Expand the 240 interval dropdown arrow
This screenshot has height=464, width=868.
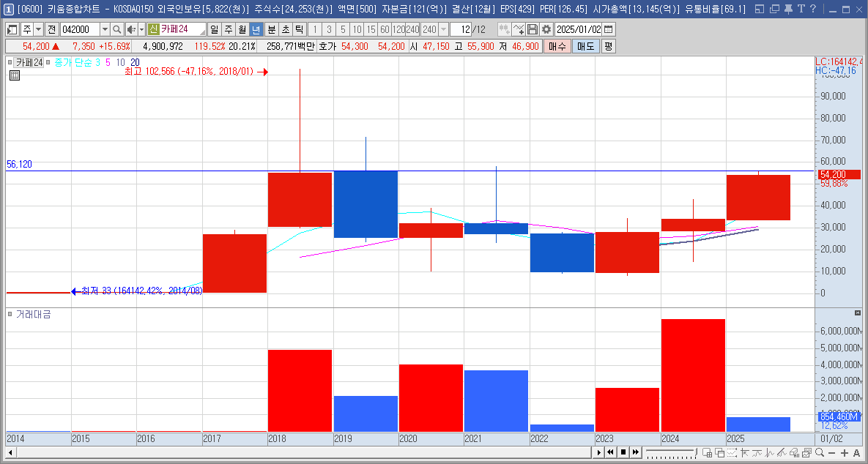(443, 29)
